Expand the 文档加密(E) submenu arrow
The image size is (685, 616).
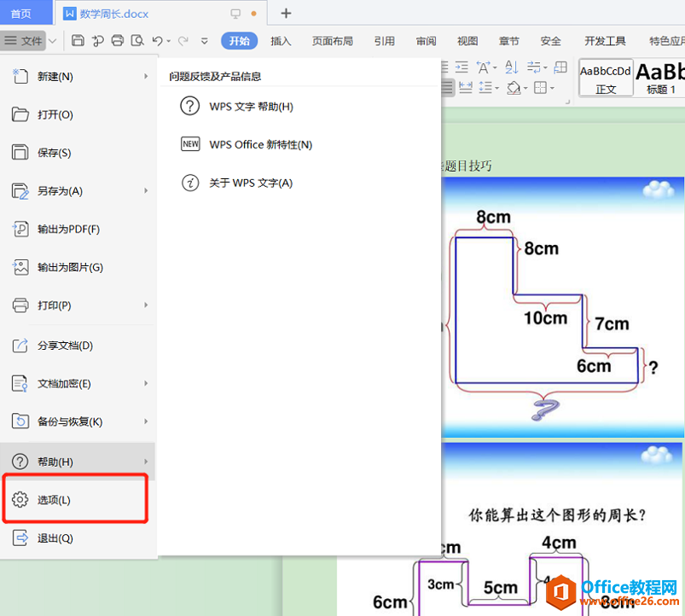146,383
